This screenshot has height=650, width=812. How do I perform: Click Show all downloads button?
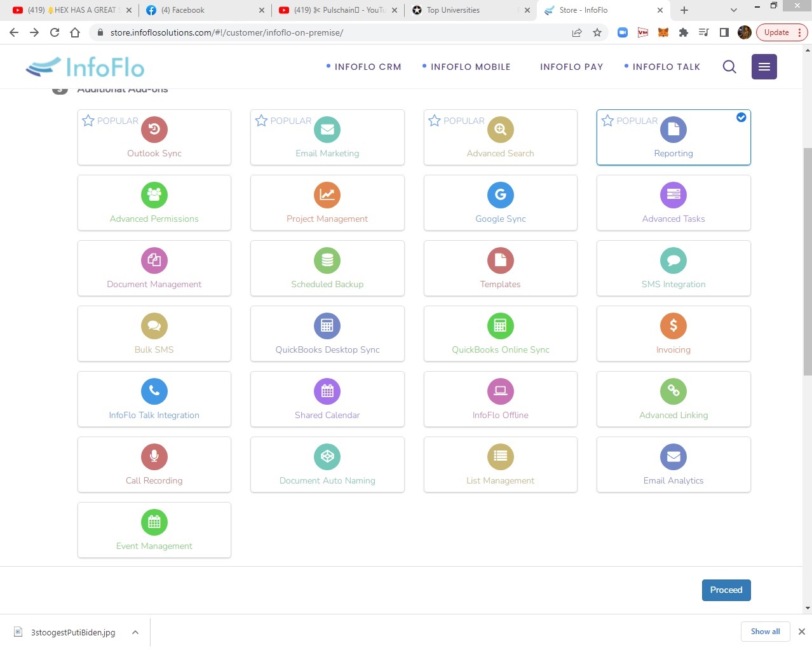pos(765,632)
